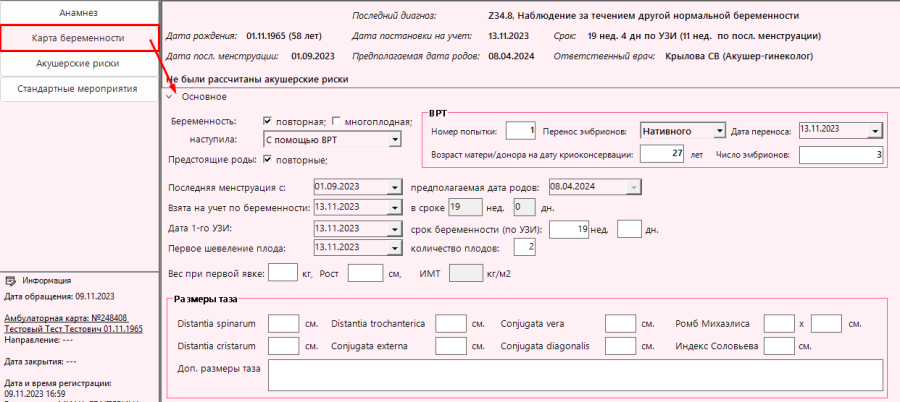Open the Амбулаторная карта №248408 link
The width and height of the screenshot is (900, 402).
pos(66,318)
